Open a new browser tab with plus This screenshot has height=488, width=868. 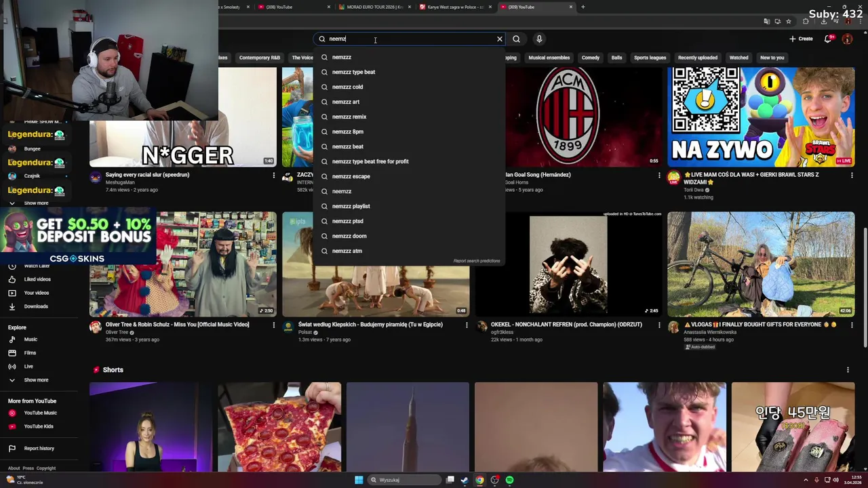click(583, 7)
